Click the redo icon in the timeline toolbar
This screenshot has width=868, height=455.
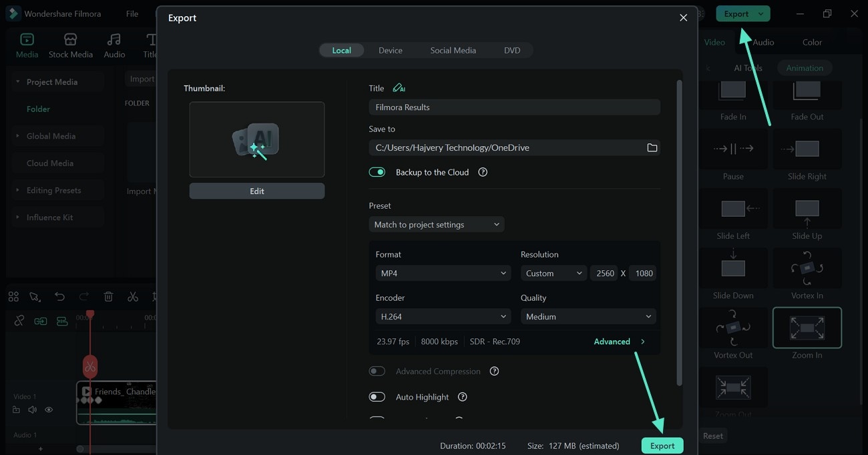tap(83, 296)
